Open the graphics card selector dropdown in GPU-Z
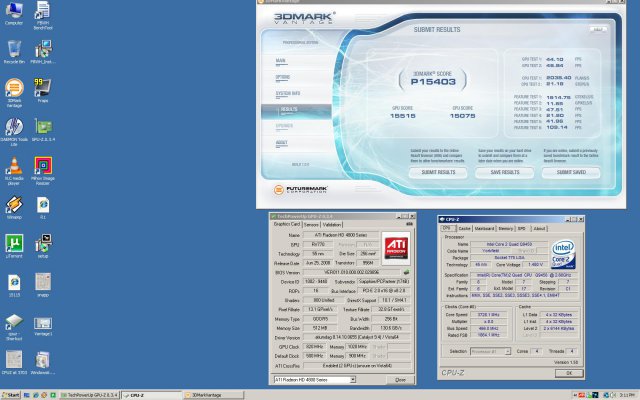The image size is (640, 400). tap(353, 380)
